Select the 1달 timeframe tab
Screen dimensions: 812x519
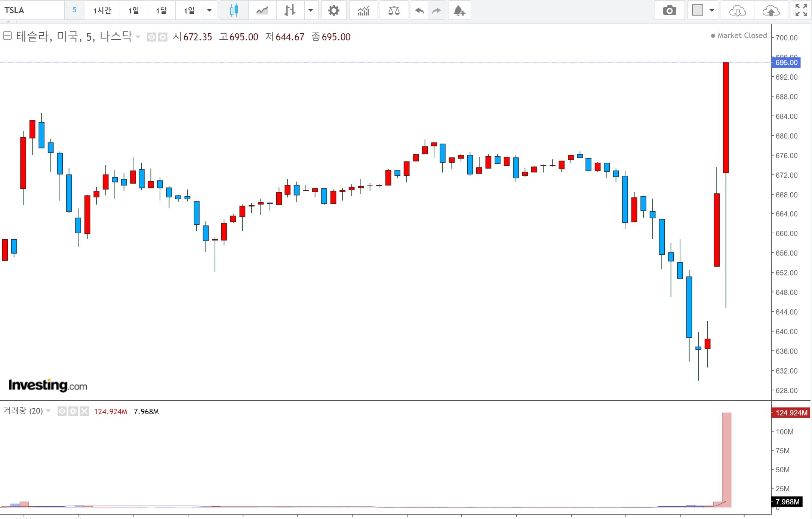161,10
